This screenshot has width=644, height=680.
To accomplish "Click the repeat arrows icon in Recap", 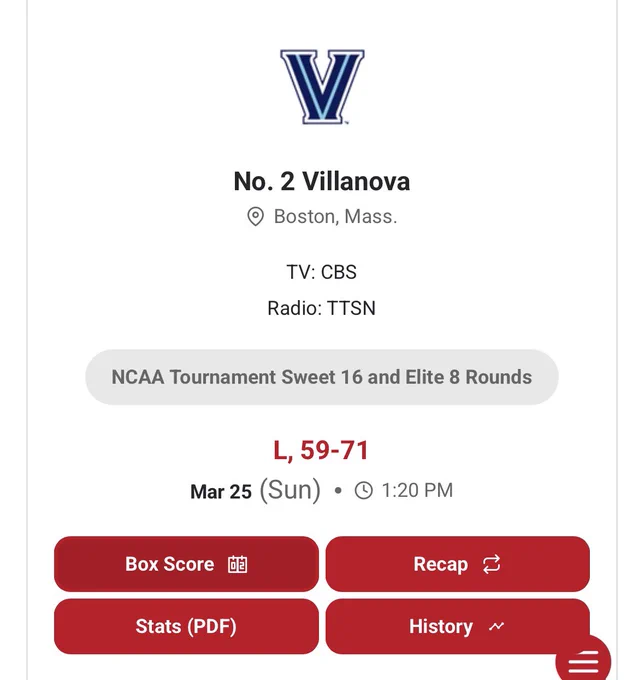I will pyautogui.click(x=491, y=564).
